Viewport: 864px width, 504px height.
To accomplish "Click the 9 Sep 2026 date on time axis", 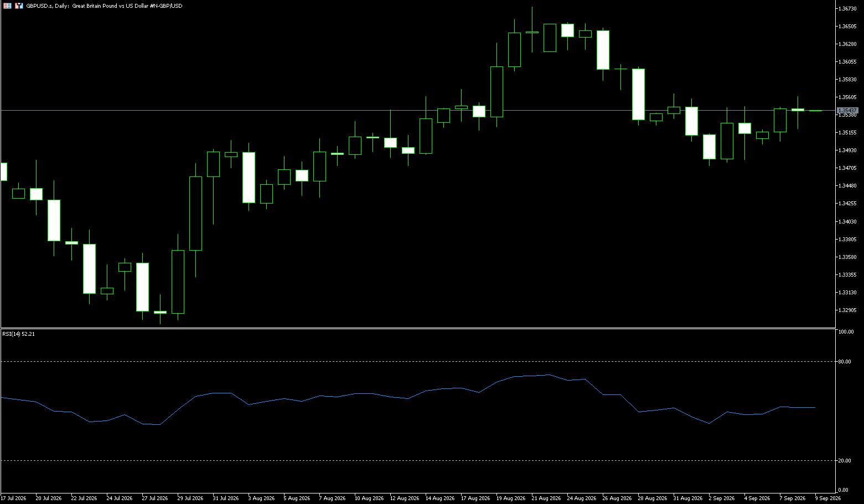I will (x=828, y=498).
